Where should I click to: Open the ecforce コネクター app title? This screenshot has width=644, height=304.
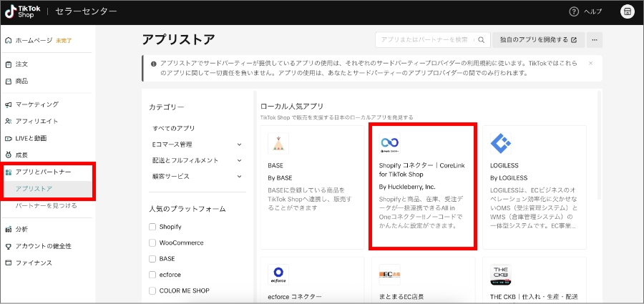point(295,297)
